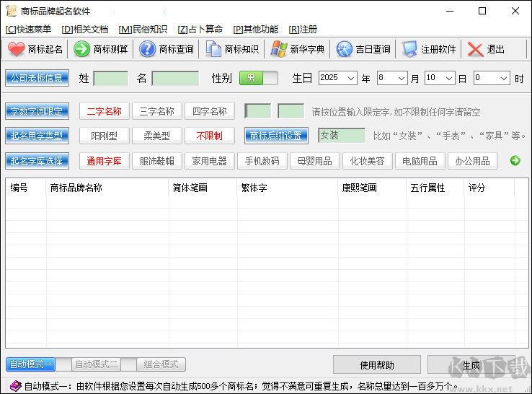Click the red X 退出 icon
Image resolution: width=532 pixels, height=394 pixels.
pos(475,50)
